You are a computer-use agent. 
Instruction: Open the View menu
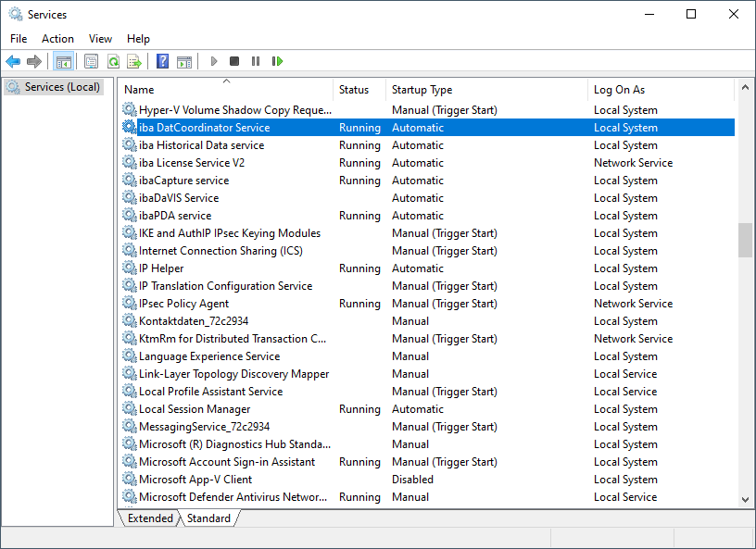coord(100,39)
